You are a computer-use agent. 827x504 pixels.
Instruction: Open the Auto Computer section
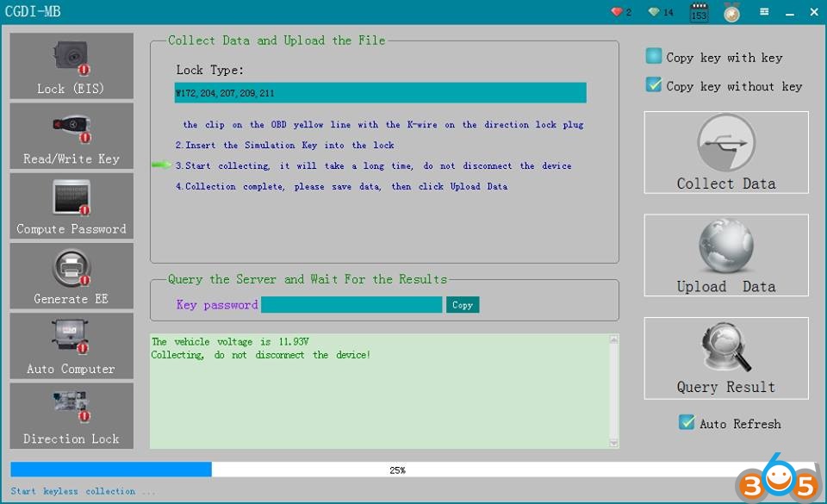point(72,345)
